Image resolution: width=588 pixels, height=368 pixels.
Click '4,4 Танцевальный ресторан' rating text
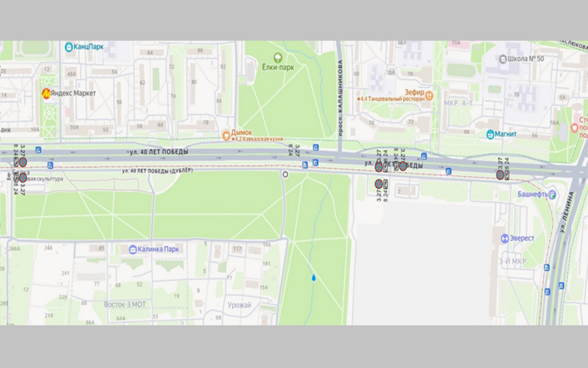390,99
